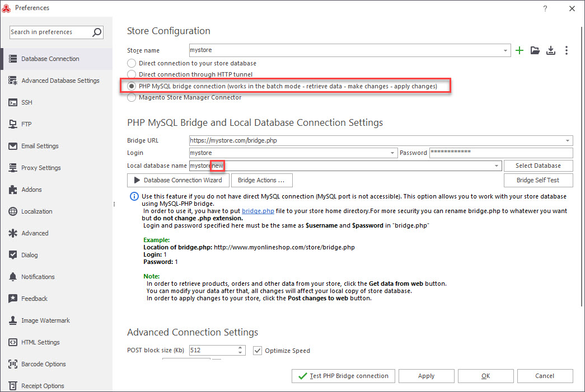
Task: Click into the Password field
Action: [500, 153]
